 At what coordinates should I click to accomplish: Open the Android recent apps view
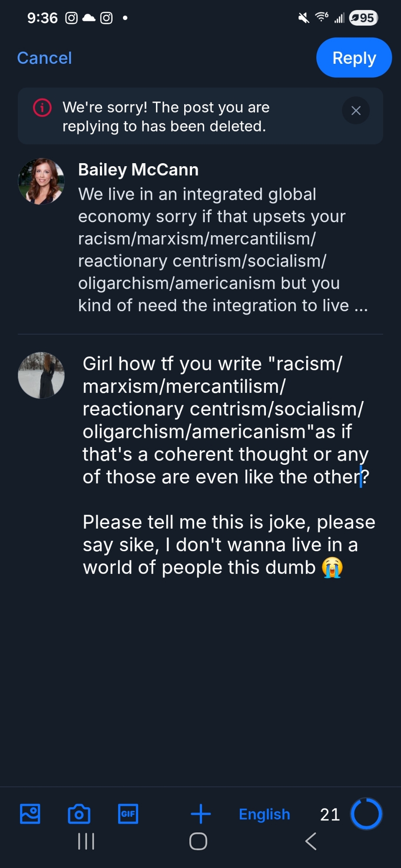[86, 842]
